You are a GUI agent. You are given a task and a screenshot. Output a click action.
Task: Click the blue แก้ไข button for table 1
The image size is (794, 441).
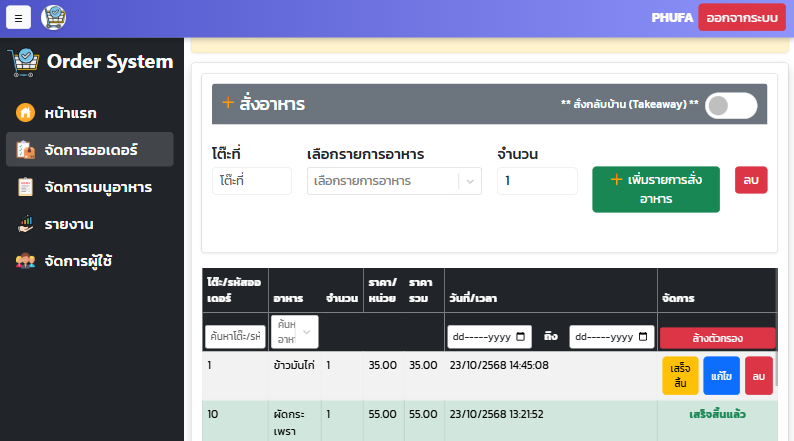(x=721, y=375)
